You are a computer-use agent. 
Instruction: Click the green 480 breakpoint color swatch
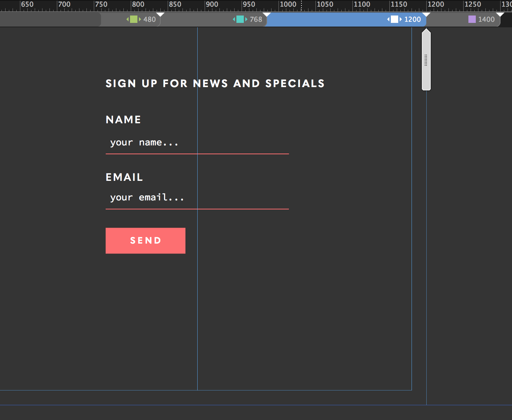click(x=134, y=19)
